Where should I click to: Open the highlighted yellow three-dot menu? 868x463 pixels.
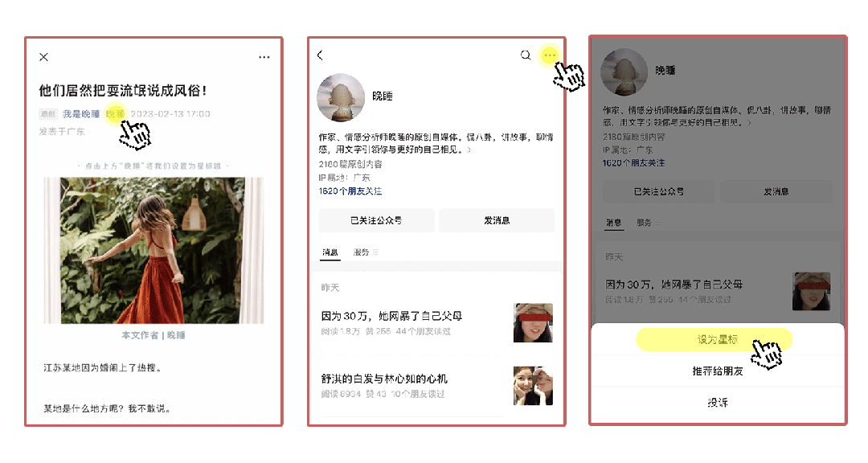[549, 55]
